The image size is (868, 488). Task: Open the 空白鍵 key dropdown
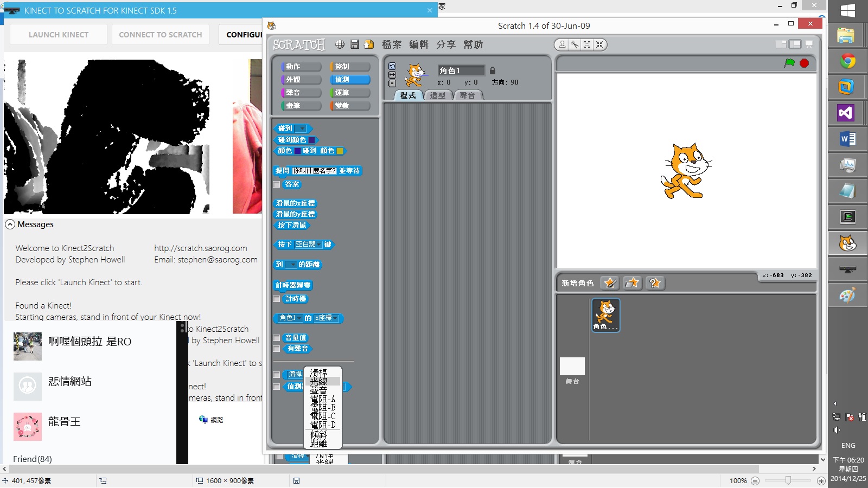coord(319,245)
